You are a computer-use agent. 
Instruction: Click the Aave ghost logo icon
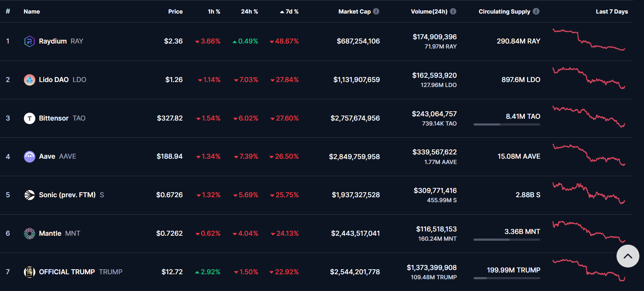[29, 157]
